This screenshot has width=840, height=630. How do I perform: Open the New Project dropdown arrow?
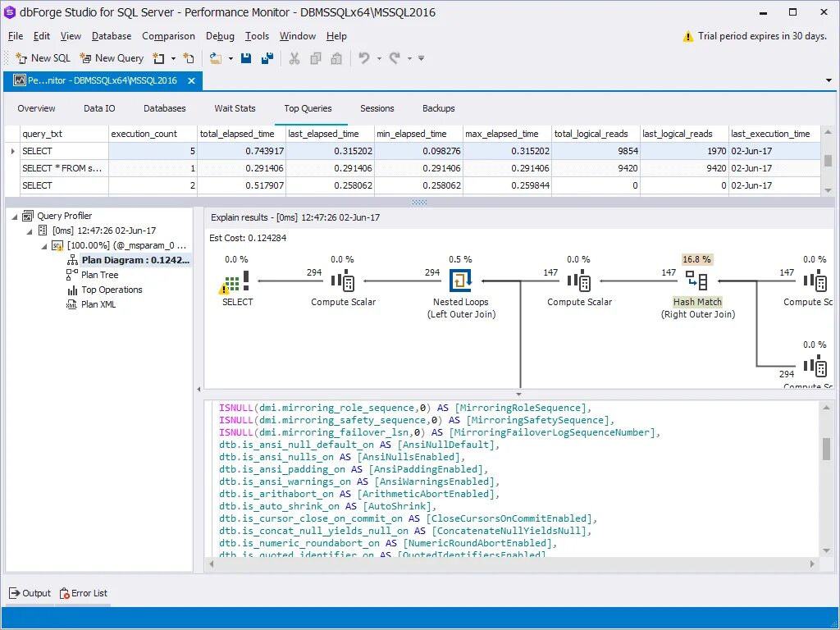pos(173,58)
